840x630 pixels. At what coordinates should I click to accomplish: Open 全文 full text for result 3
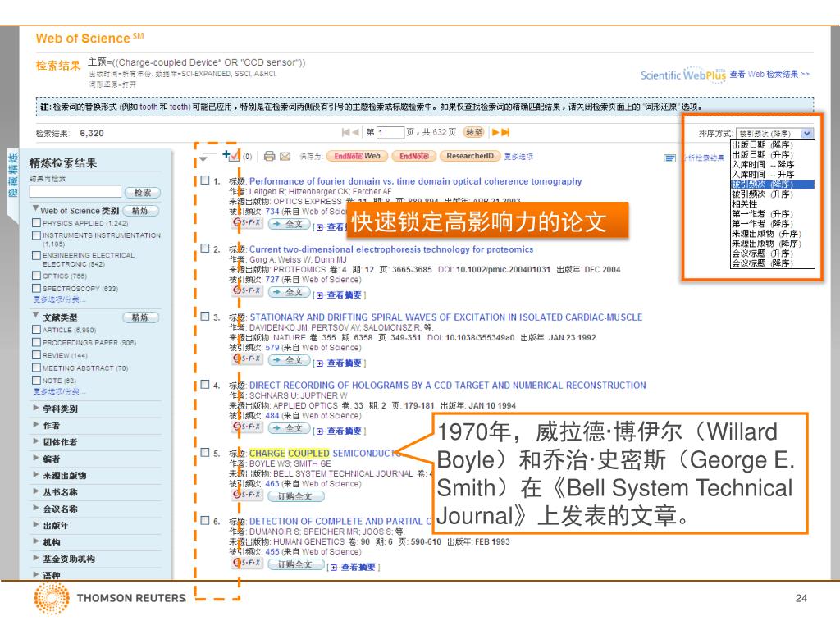click(x=289, y=360)
